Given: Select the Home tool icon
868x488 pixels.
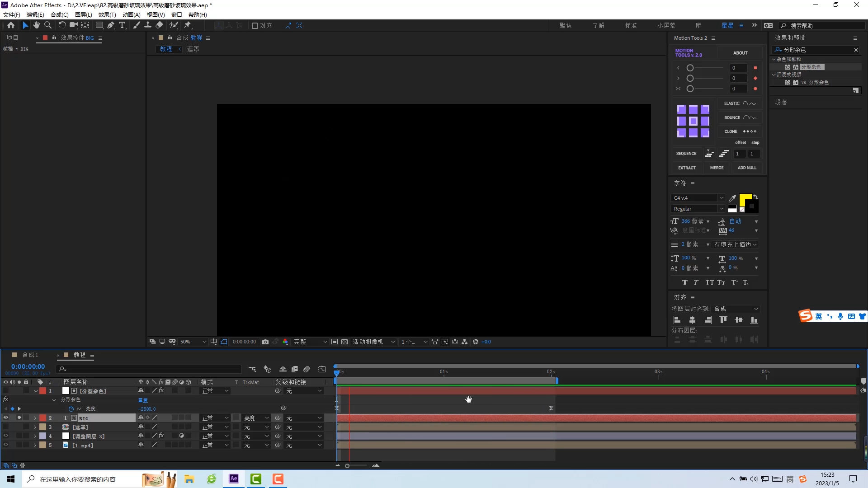Looking at the screenshot, I should (11, 25).
